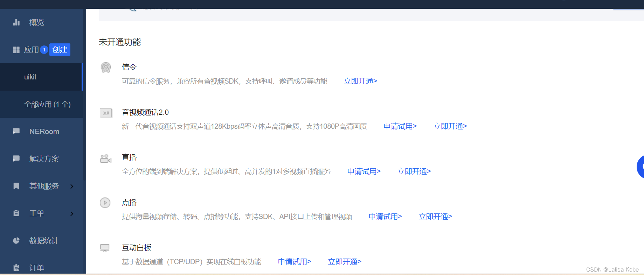The width and height of the screenshot is (644, 275).
Task: Expand the 其他服务 submenu arrow
Action: click(72, 186)
